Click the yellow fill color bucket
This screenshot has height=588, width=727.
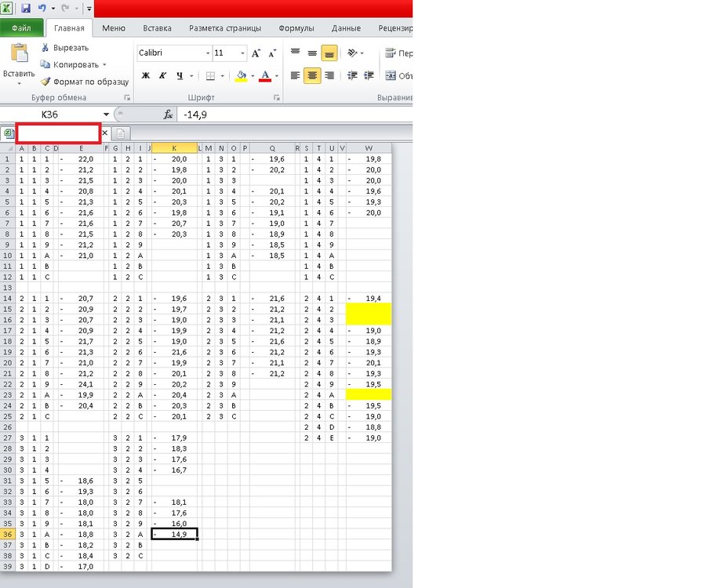(241, 76)
